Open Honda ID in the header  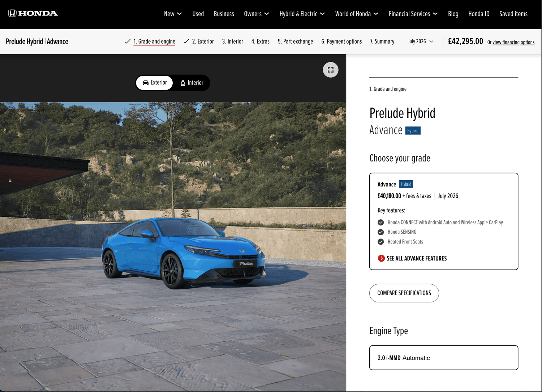479,14
